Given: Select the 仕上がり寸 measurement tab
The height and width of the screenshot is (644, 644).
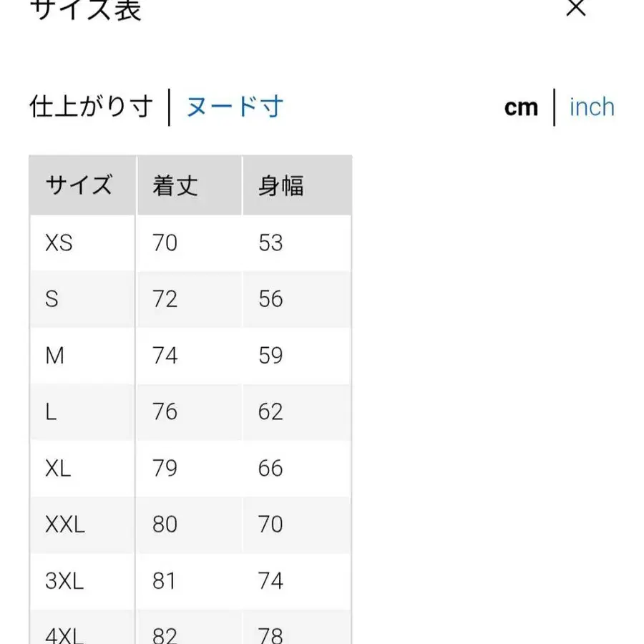Looking at the screenshot, I should pyautogui.click(x=91, y=106).
